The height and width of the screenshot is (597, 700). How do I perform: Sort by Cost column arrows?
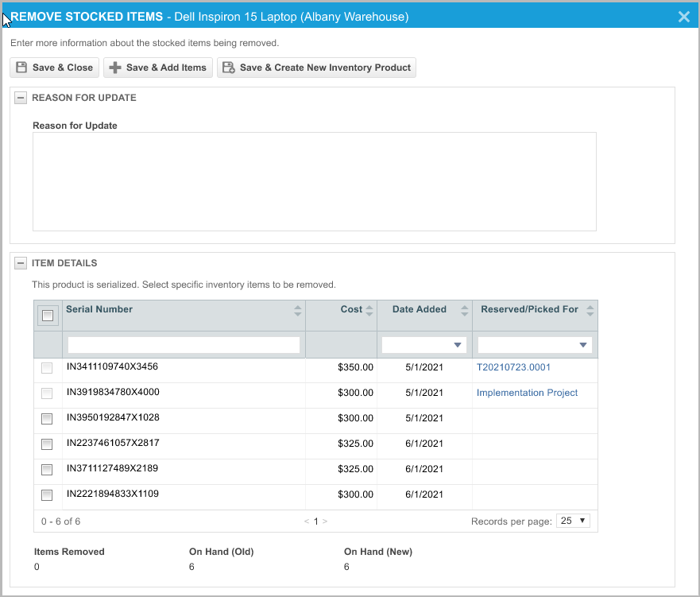pos(369,311)
